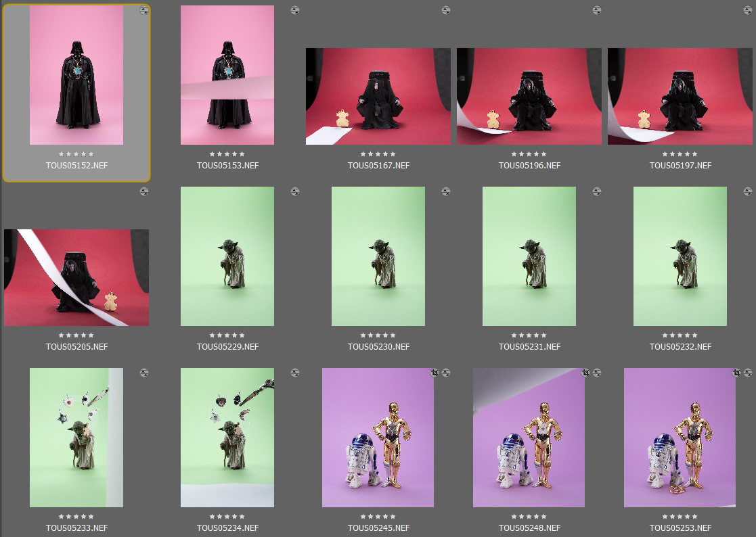This screenshot has height=537, width=756.
Task: Click the settings badge on TOUS05229.NEF
Action: 295,191
